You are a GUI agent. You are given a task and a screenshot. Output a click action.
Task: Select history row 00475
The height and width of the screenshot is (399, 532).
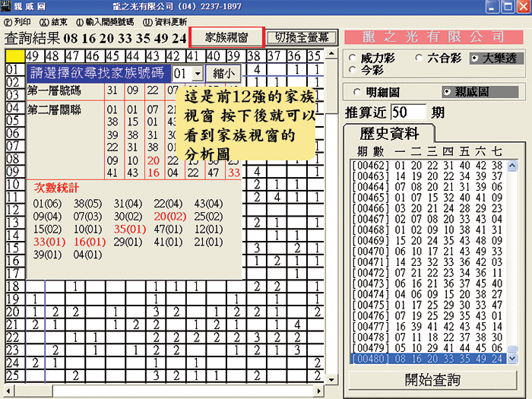coord(428,305)
